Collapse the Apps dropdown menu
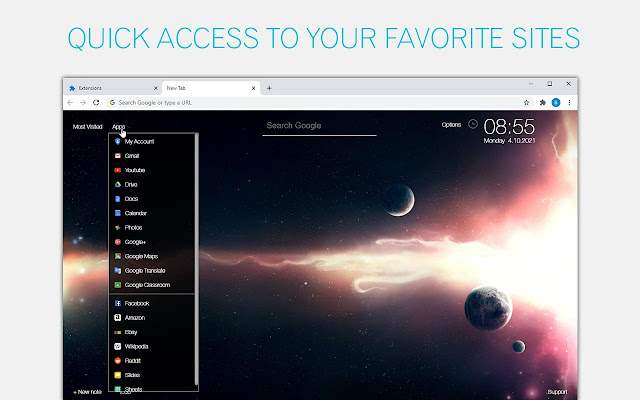The image size is (640, 400). 118,127
